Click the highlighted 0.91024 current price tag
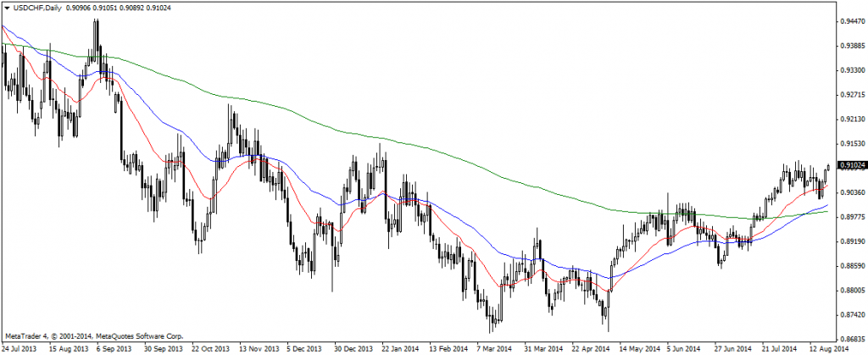This screenshot has height=355, width=868. (850, 167)
